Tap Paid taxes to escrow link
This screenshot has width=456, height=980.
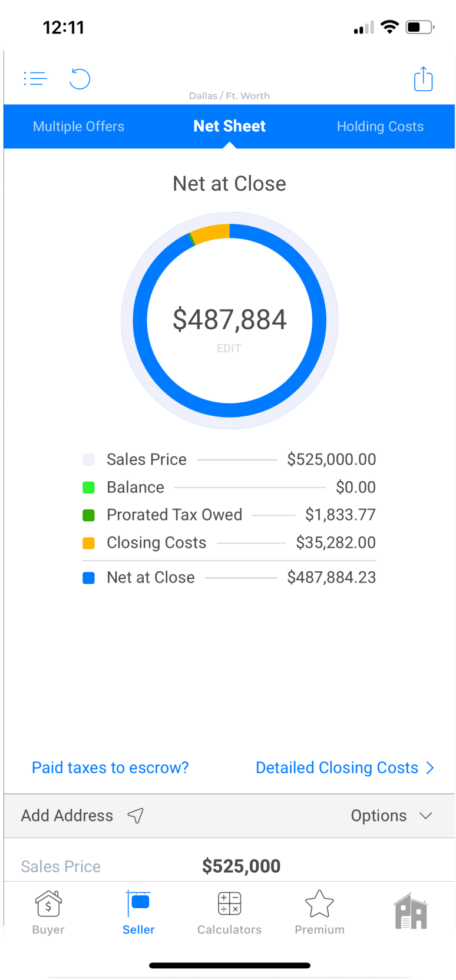coord(110,768)
